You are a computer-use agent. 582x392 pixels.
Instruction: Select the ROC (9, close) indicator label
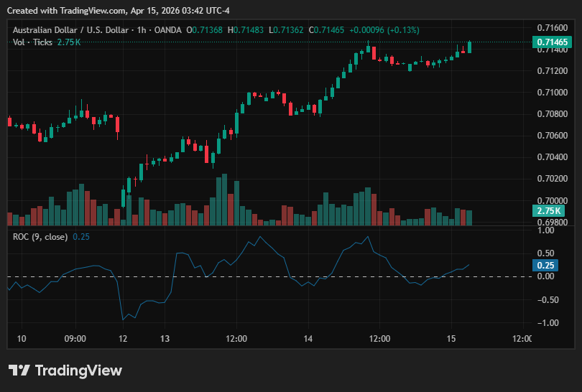coord(40,237)
